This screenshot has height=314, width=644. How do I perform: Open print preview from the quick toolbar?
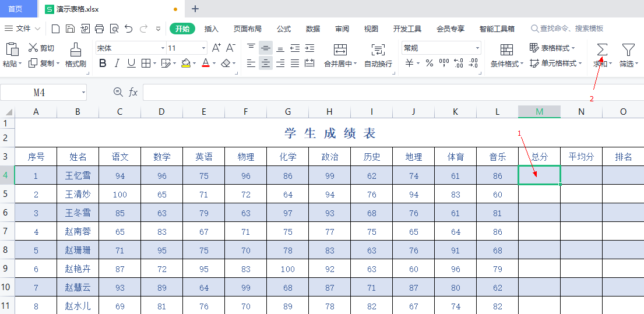point(114,29)
